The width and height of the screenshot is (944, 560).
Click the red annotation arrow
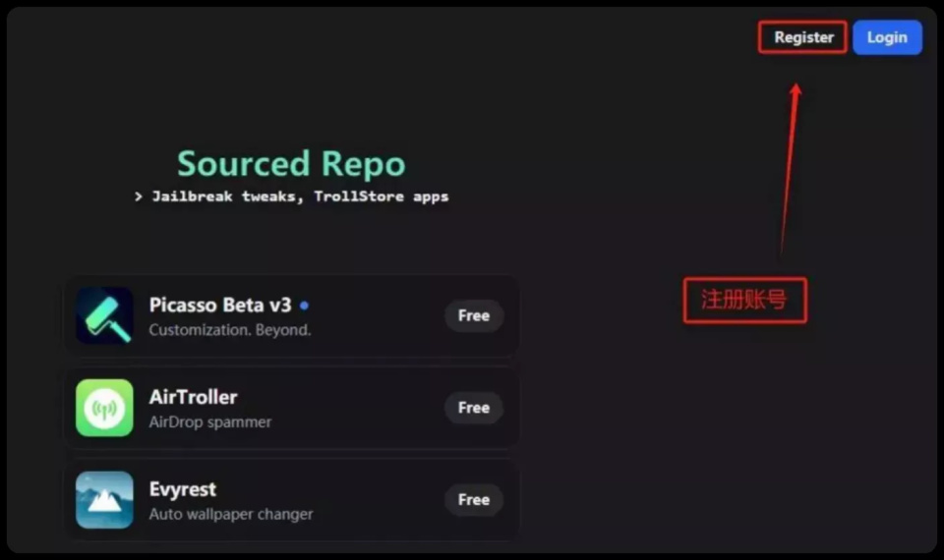tap(790, 167)
